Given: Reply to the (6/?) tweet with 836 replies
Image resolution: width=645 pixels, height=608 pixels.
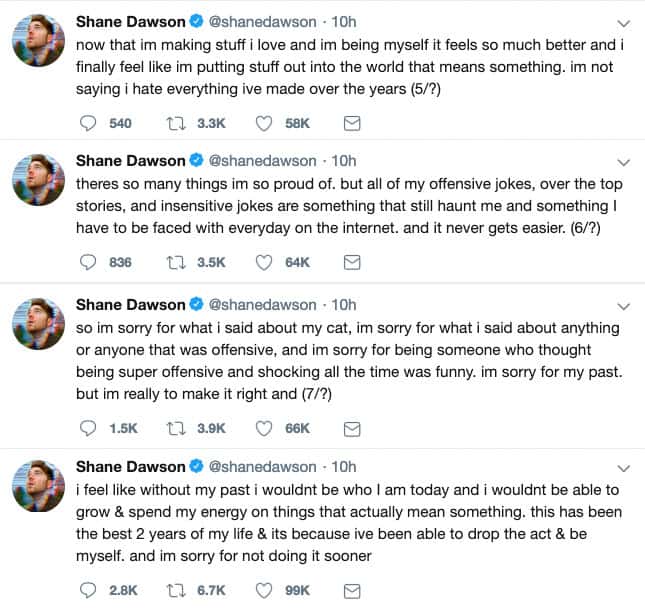Looking at the screenshot, I should pyautogui.click(x=88, y=262).
